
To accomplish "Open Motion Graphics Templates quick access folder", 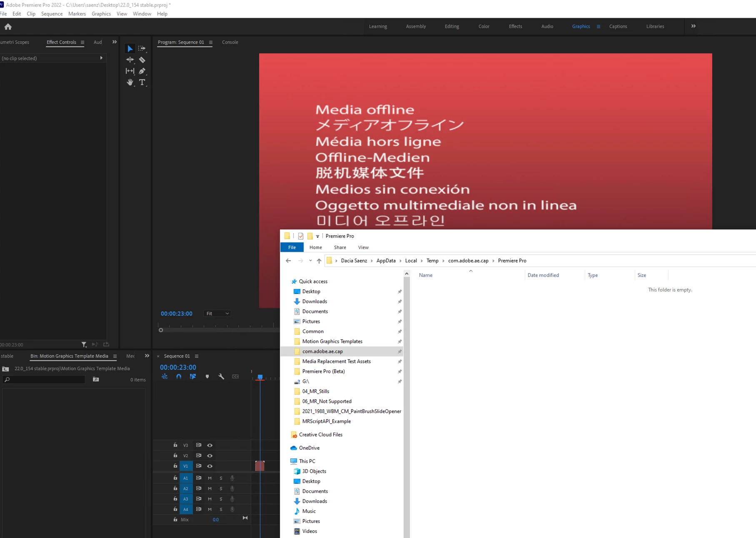I will pos(332,341).
